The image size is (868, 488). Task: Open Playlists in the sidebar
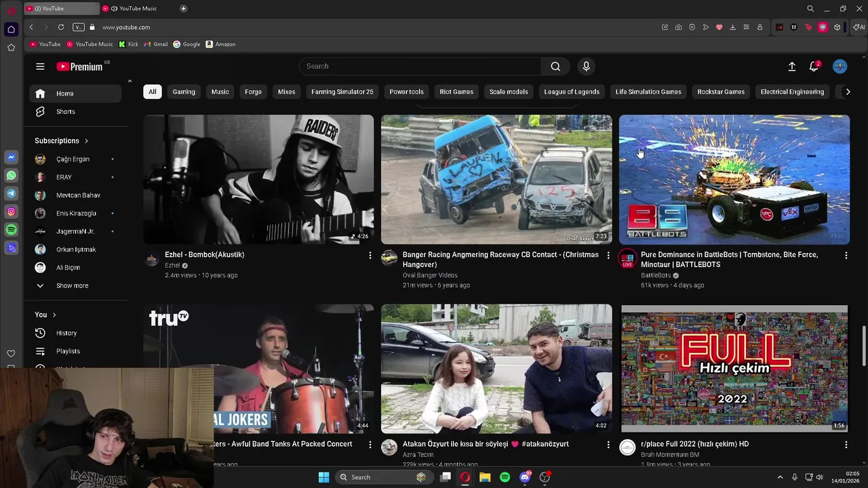(x=75, y=351)
